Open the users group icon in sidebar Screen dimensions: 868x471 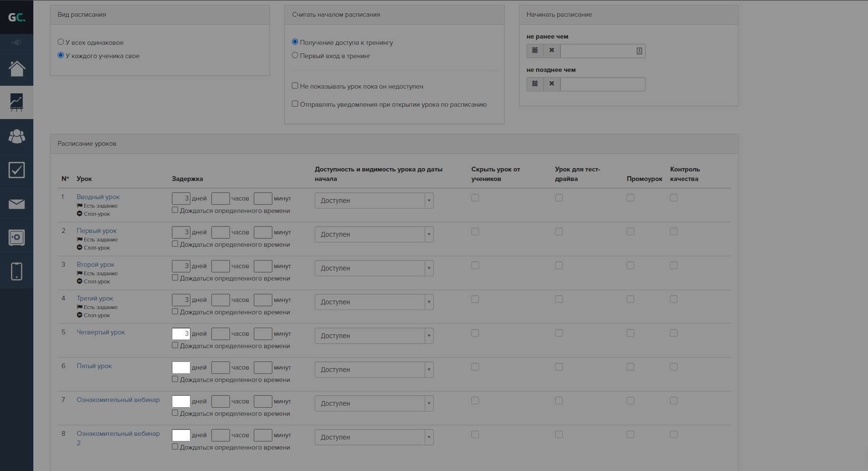[17, 137]
